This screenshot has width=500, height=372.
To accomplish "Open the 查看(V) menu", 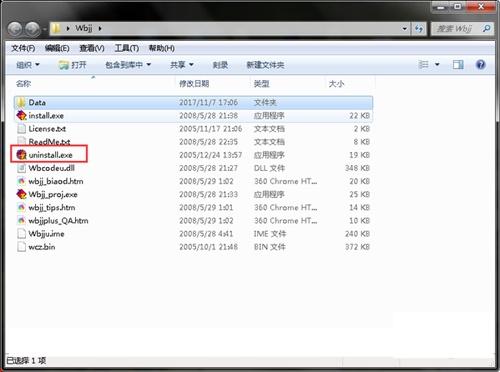I will coord(92,48).
